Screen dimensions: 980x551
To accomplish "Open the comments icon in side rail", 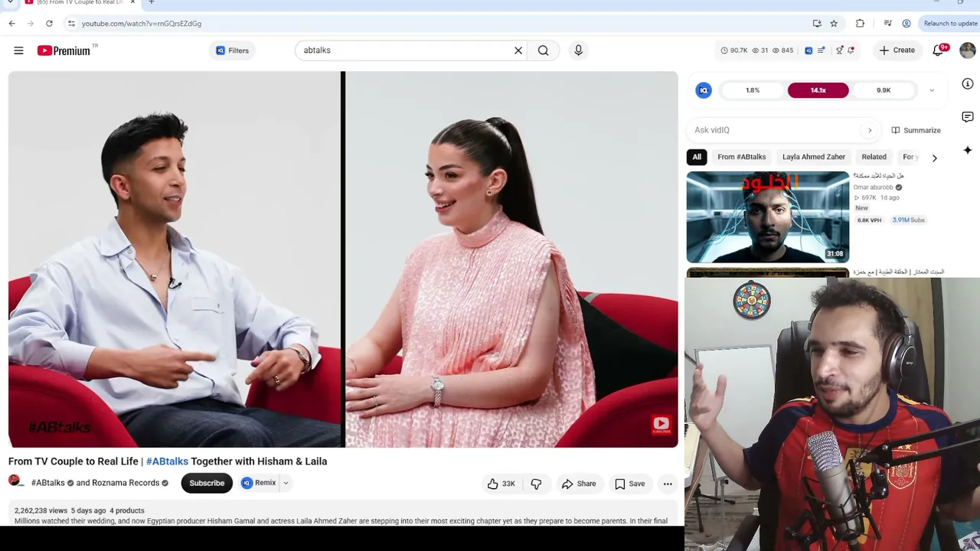I will pyautogui.click(x=968, y=117).
